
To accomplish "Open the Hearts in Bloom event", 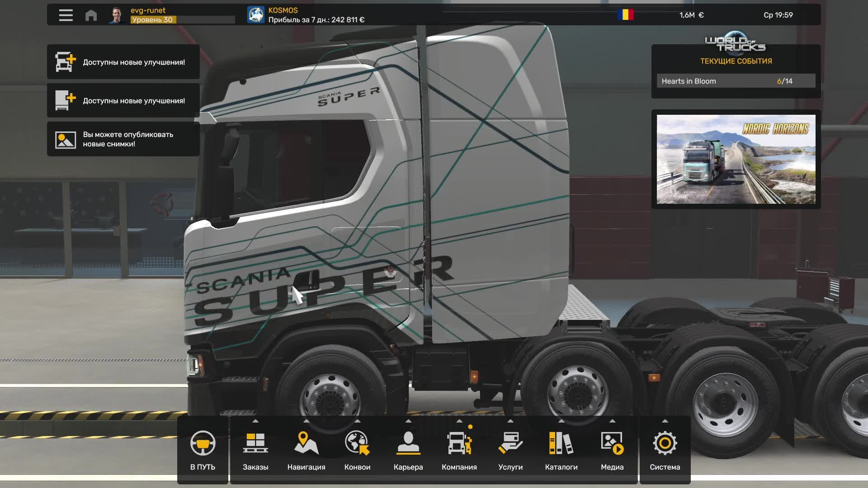I will click(735, 81).
